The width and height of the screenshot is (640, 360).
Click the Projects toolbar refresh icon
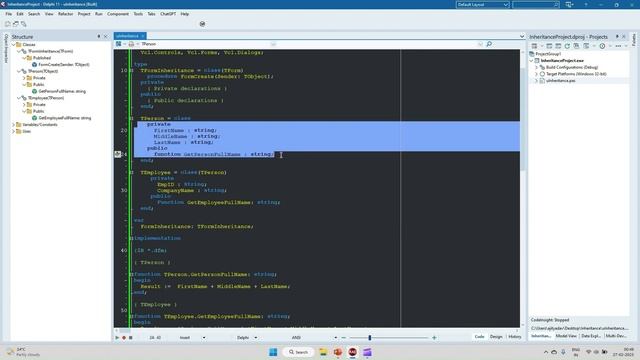point(567,46)
